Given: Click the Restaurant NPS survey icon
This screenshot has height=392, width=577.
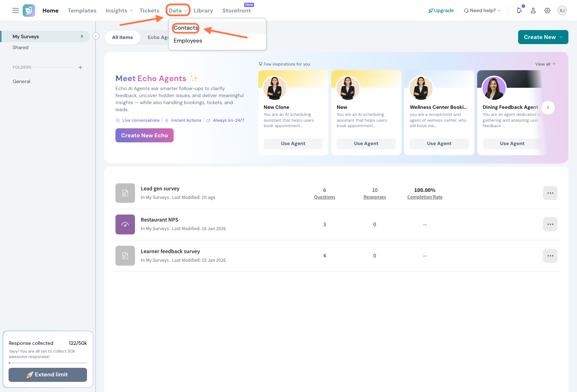Looking at the screenshot, I should point(125,224).
